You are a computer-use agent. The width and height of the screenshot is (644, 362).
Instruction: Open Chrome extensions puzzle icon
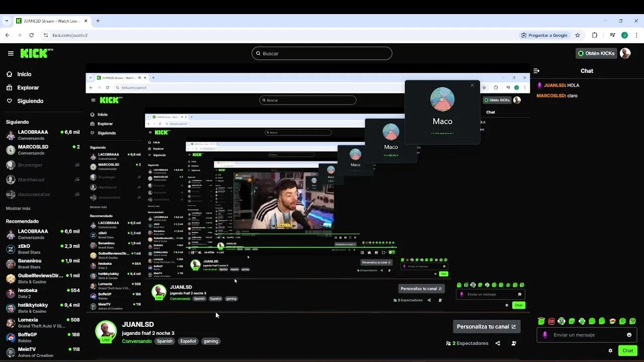pos(595,35)
